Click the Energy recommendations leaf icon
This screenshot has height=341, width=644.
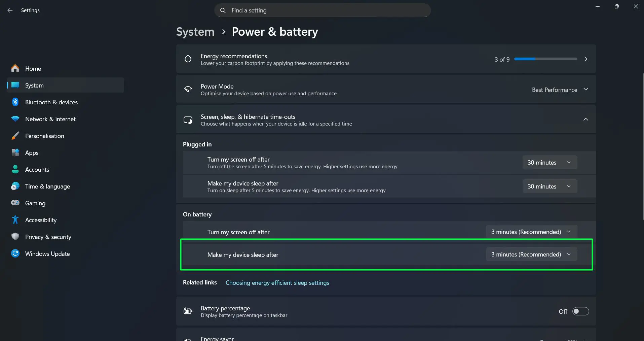pos(188,59)
